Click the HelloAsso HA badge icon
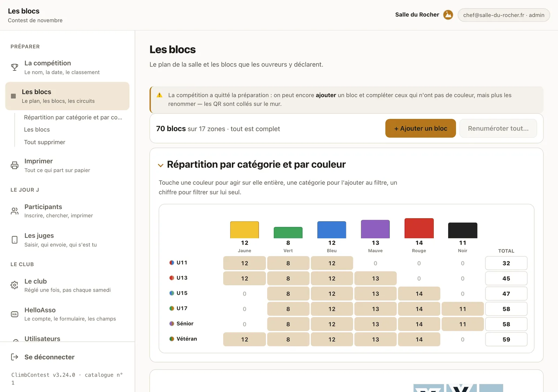This screenshot has width=558, height=392. click(15, 314)
